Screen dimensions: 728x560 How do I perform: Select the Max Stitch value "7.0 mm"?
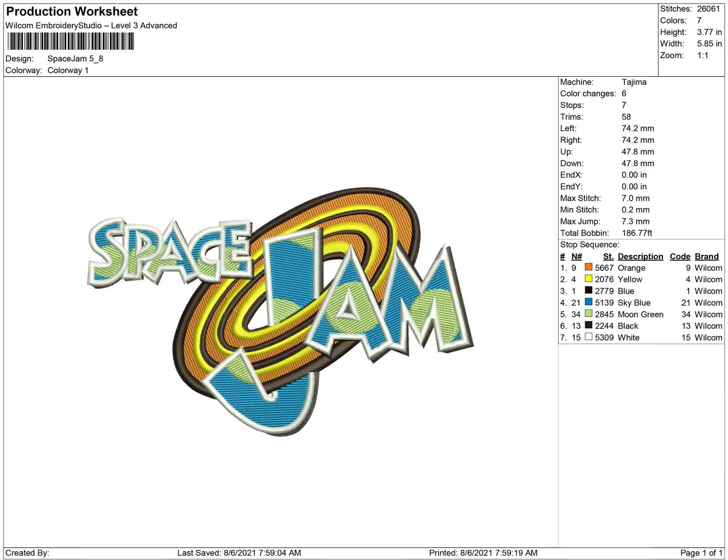point(636,198)
